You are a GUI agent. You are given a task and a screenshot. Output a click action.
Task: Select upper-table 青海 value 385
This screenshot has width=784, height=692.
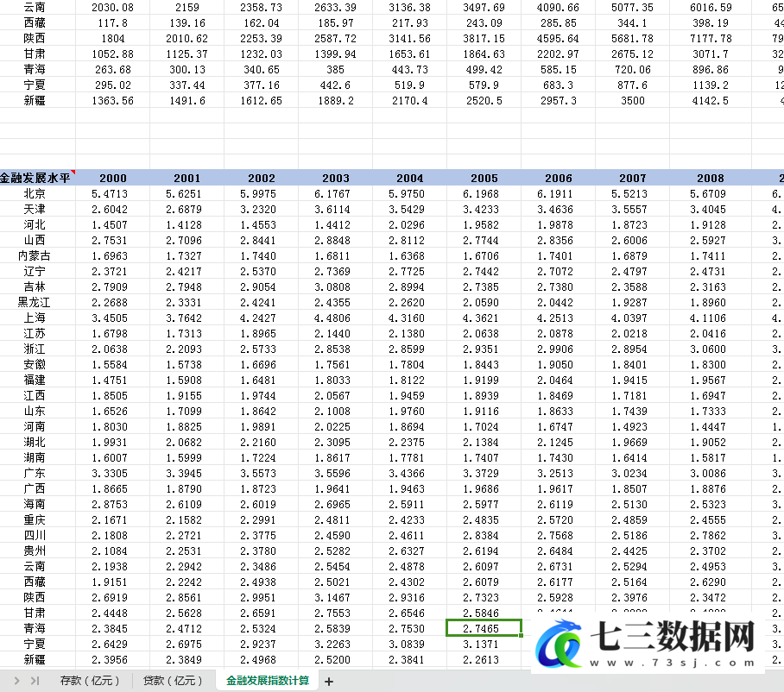tap(335, 69)
